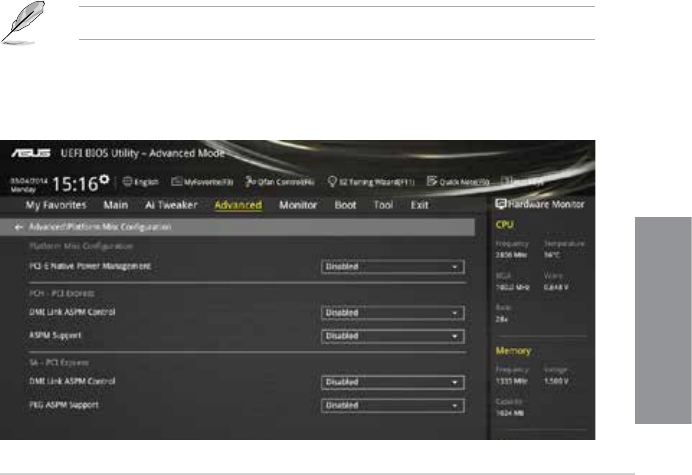Click the CPU heading in Hardware Monitor
The image size is (692, 475).
click(504, 224)
